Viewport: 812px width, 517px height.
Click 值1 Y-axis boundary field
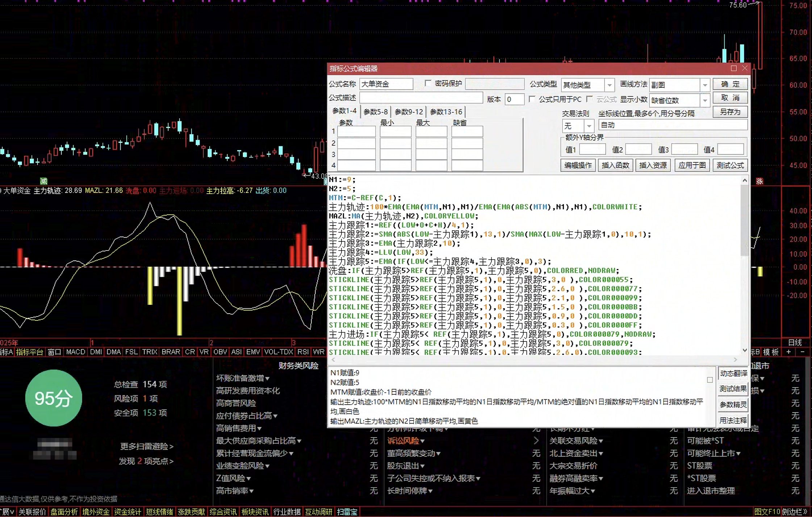[x=593, y=149]
